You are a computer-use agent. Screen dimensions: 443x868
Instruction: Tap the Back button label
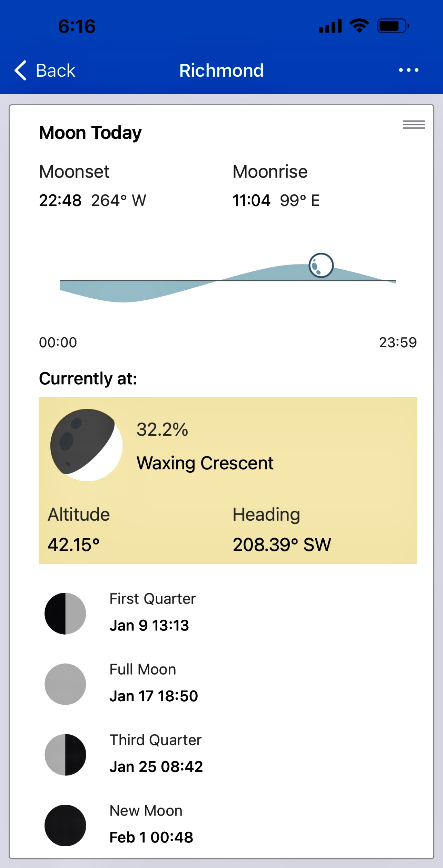pos(56,70)
